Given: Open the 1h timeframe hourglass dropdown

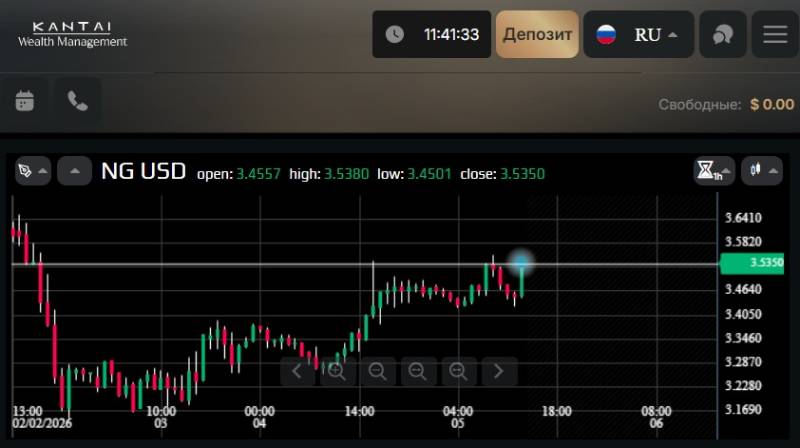Looking at the screenshot, I should 713,171.
